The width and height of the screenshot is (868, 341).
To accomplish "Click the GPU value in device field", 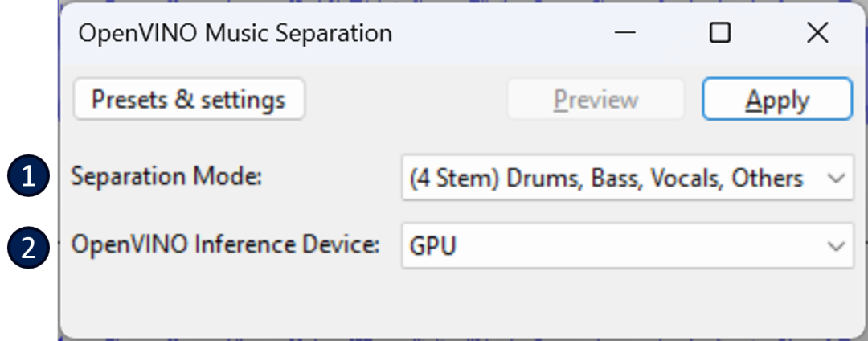I will pyautogui.click(x=433, y=246).
